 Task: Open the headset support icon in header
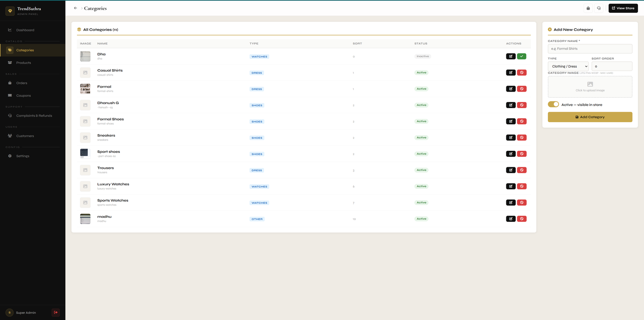(599, 8)
